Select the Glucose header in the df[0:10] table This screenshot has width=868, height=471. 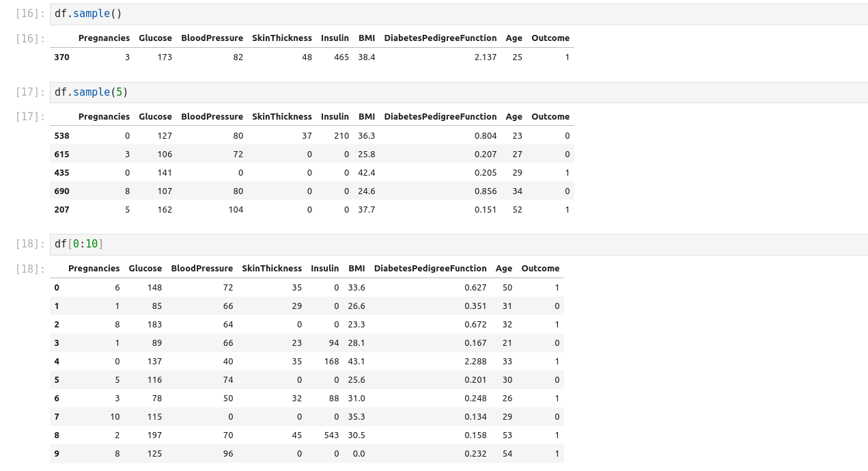point(145,269)
